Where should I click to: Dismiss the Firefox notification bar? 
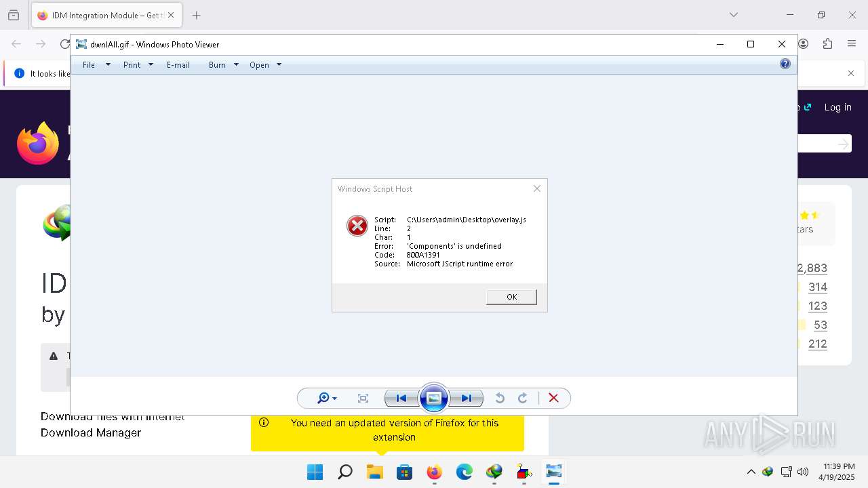coord(851,73)
